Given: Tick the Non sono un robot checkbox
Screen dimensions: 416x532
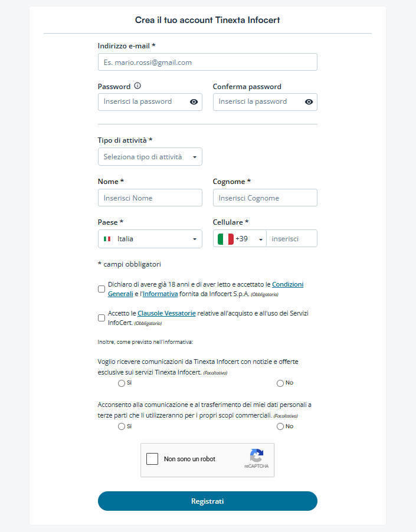Looking at the screenshot, I should 152,459.
